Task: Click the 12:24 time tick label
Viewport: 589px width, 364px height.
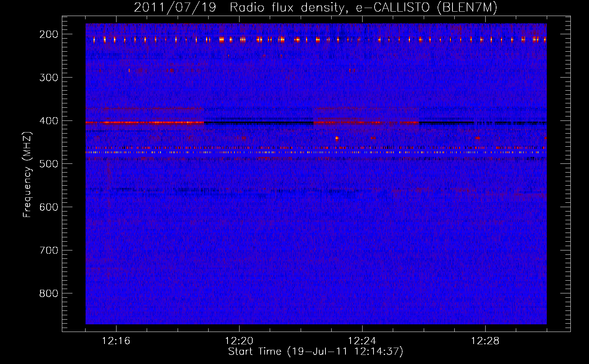Action: (362, 341)
